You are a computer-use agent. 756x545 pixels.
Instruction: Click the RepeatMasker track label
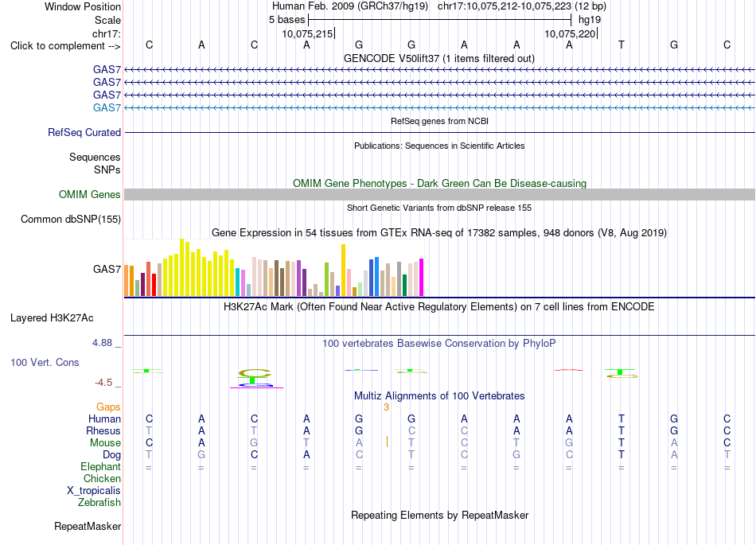[x=88, y=526]
